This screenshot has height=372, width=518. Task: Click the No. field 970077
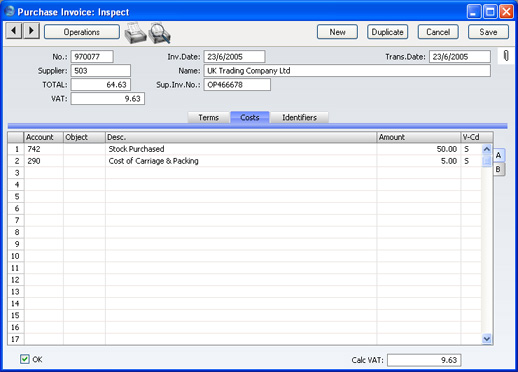click(x=92, y=57)
